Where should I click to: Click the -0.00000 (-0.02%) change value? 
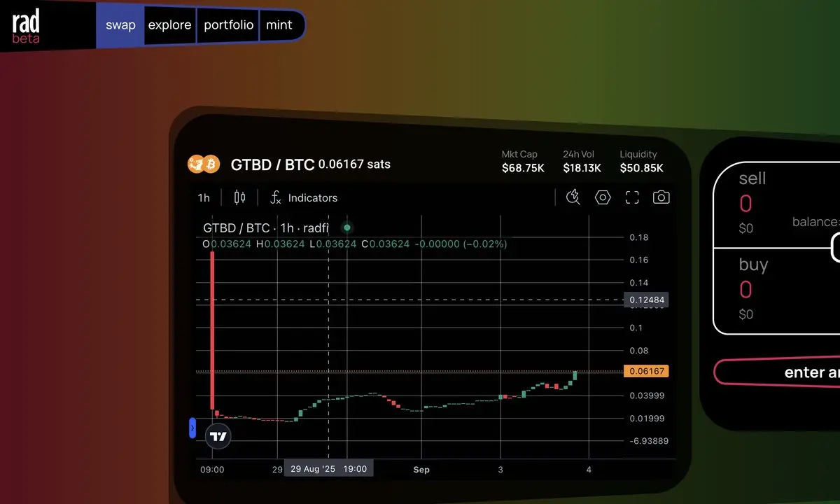click(x=461, y=244)
